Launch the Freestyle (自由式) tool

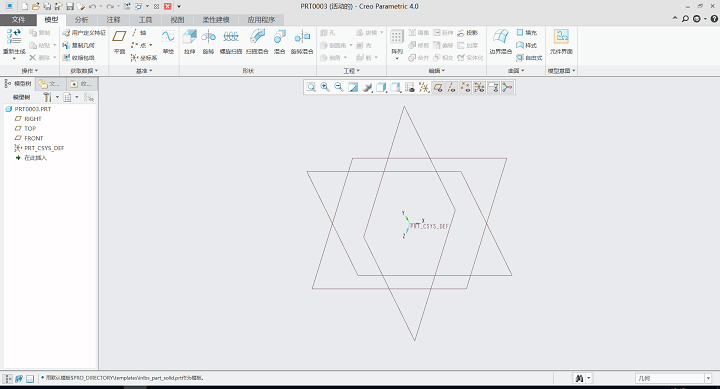click(529, 58)
